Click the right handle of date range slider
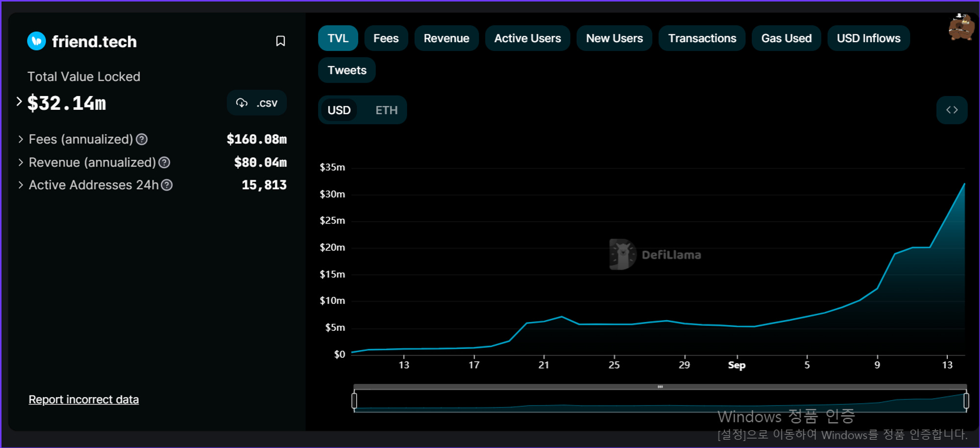The width and height of the screenshot is (980, 448). (966, 401)
